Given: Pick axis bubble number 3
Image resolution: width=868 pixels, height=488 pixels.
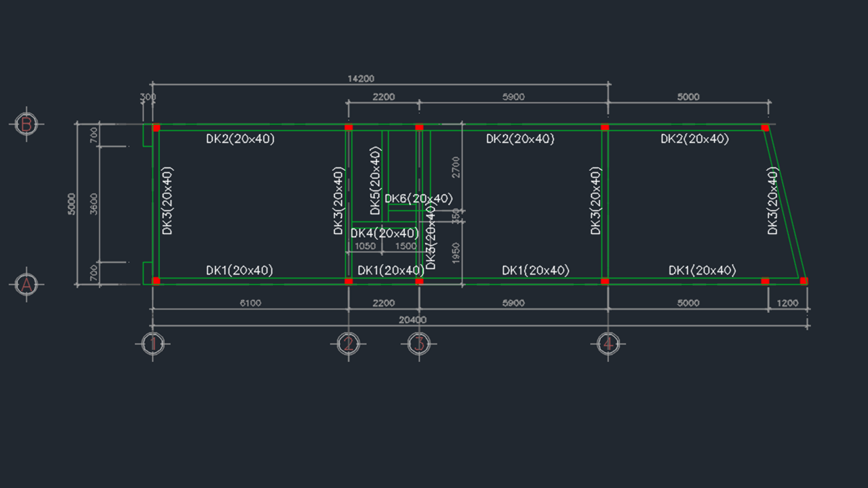Looking at the screenshot, I should pos(418,344).
